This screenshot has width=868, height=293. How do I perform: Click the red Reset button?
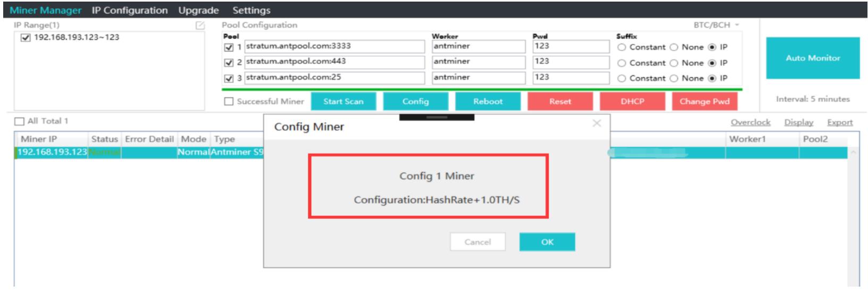pyautogui.click(x=560, y=101)
